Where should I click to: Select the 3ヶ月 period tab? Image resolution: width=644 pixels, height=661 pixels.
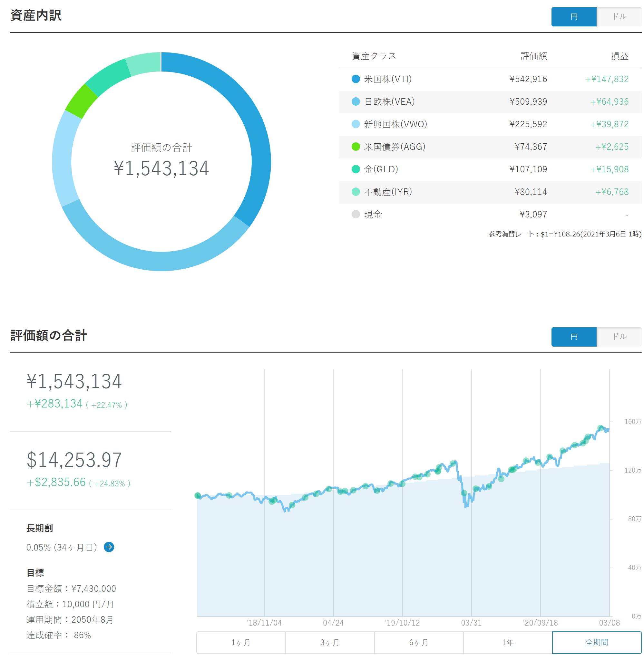[330, 642]
